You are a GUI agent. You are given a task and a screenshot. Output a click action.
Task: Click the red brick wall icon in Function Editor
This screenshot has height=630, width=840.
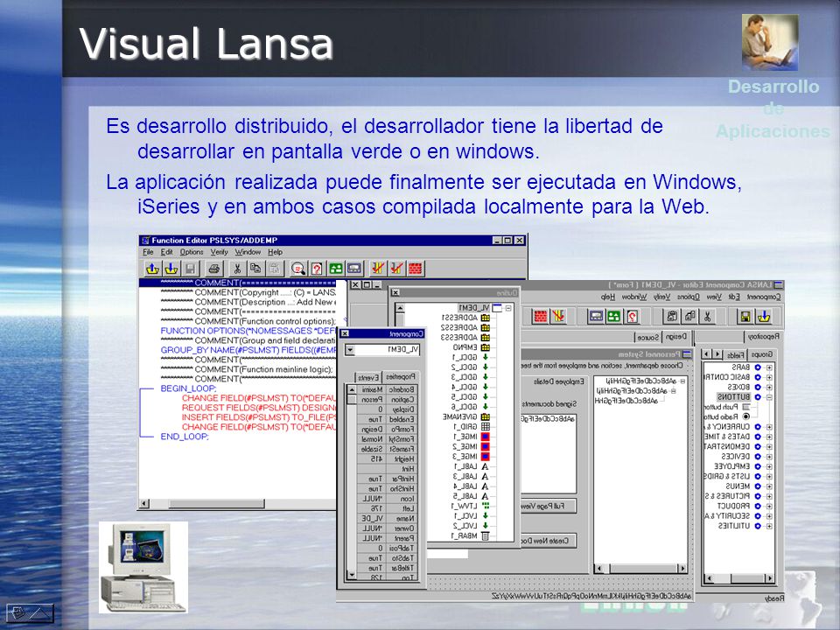pyautogui.click(x=416, y=269)
